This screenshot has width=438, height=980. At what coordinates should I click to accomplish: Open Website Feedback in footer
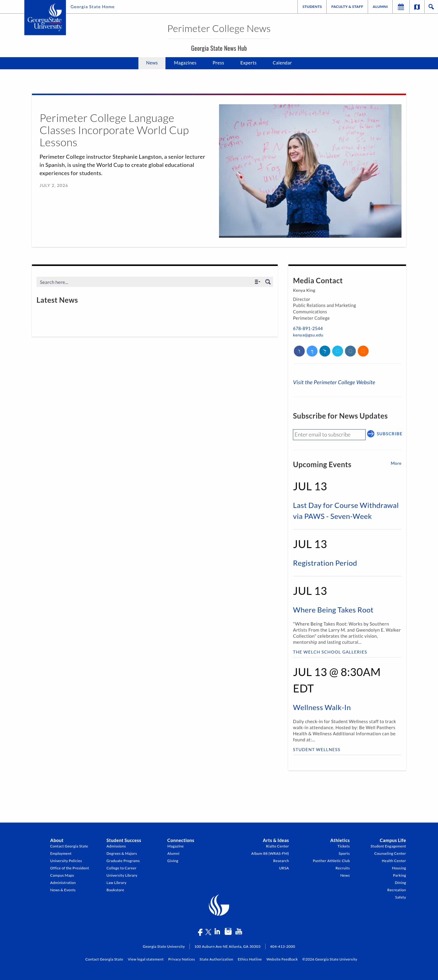(x=282, y=959)
